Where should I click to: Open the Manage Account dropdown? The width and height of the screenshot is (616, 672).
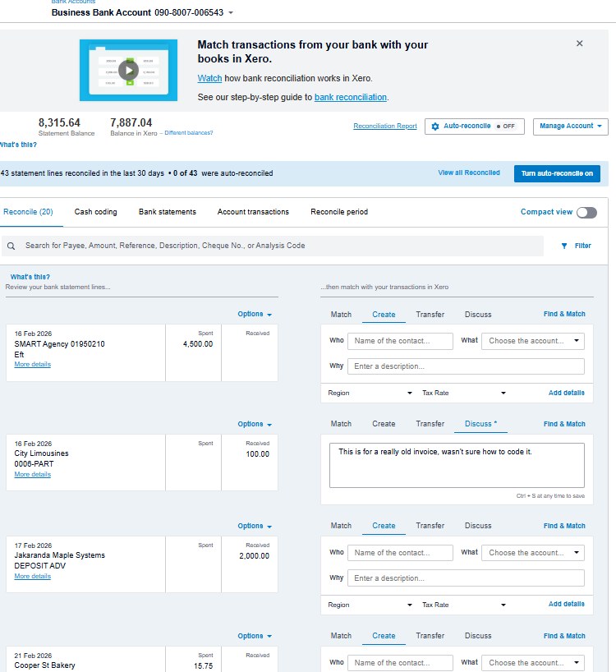572,127
